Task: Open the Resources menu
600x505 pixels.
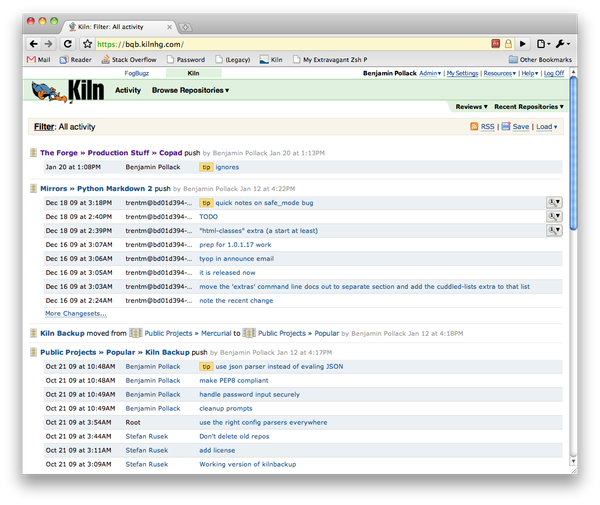Action: click(500, 73)
